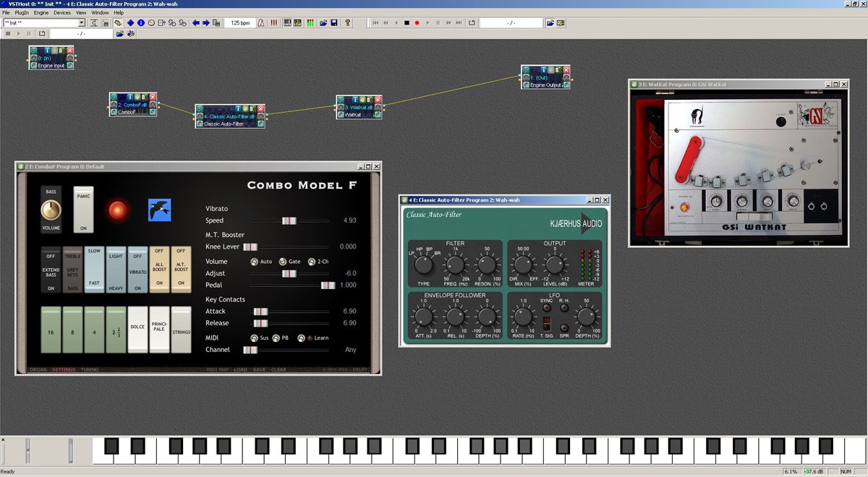
Task: Click LOAD in ComboF footer
Action: (x=240, y=370)
